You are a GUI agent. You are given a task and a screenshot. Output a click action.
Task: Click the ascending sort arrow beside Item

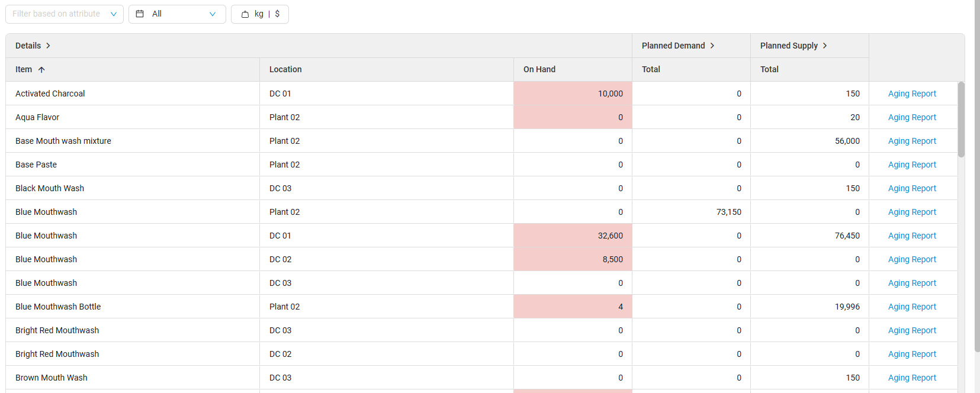point(41,70)
